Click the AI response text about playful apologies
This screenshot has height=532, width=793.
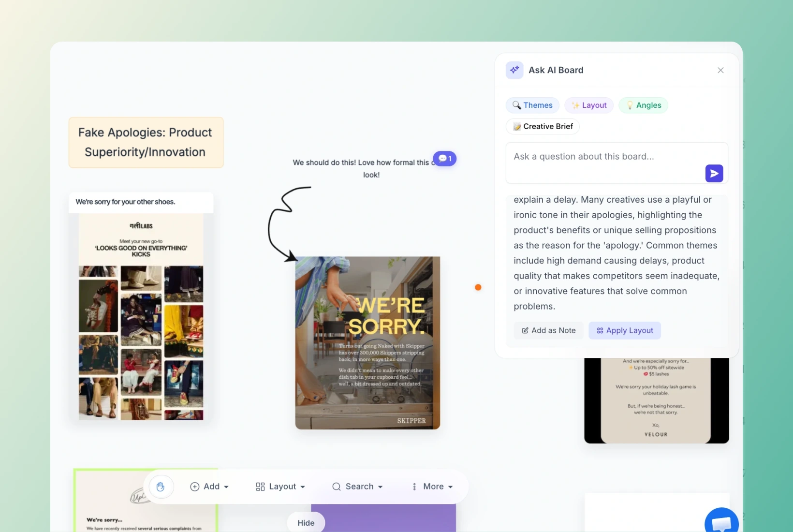pos(617,253)
